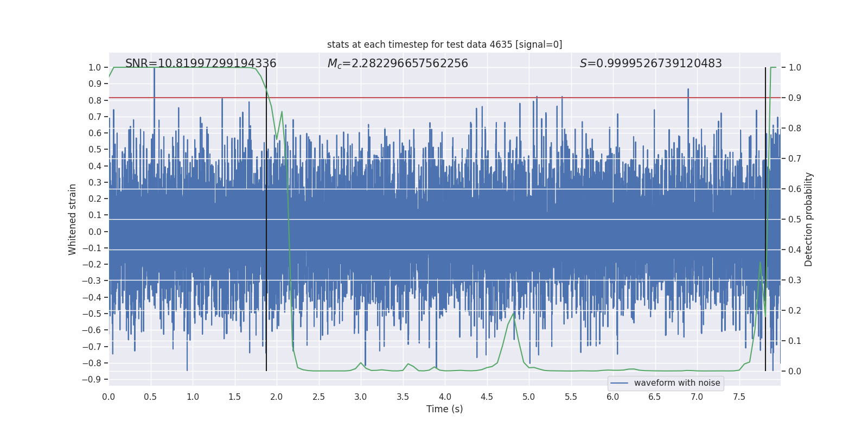Select the black vertical marker near 1.9 seconds
Screen dimensions: 868x434
click(266, 217)
